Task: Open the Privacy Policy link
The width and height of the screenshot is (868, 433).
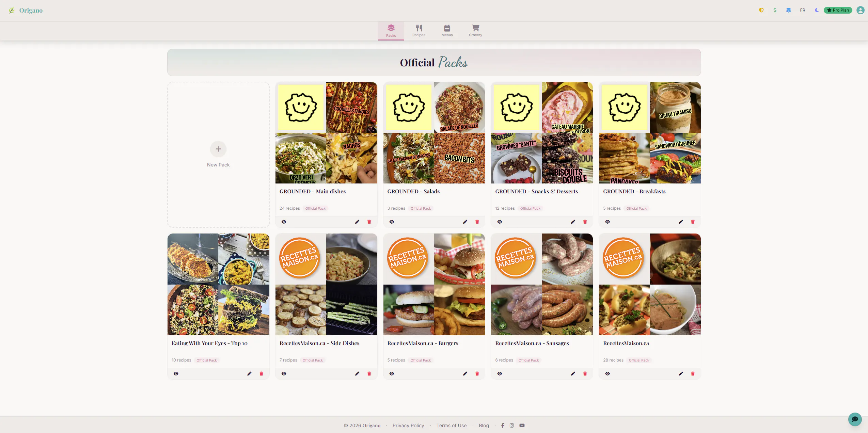Action: pos(408,426)
